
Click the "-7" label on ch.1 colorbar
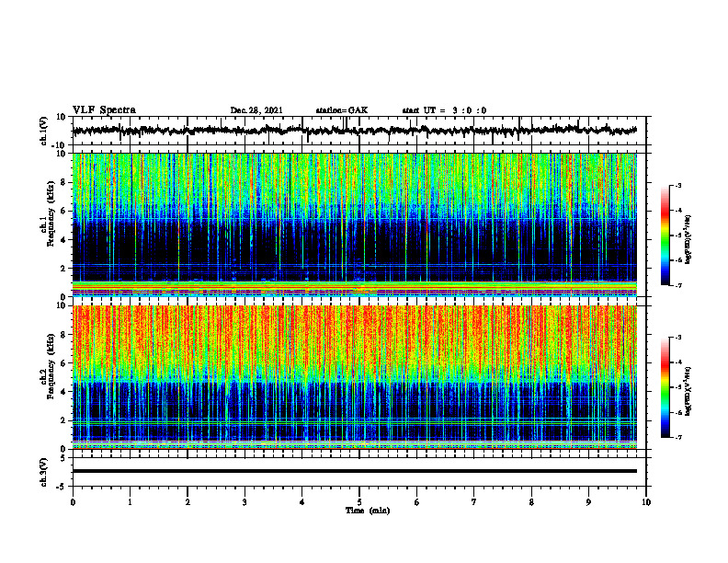pyautogui.click(x=678, y=285)
